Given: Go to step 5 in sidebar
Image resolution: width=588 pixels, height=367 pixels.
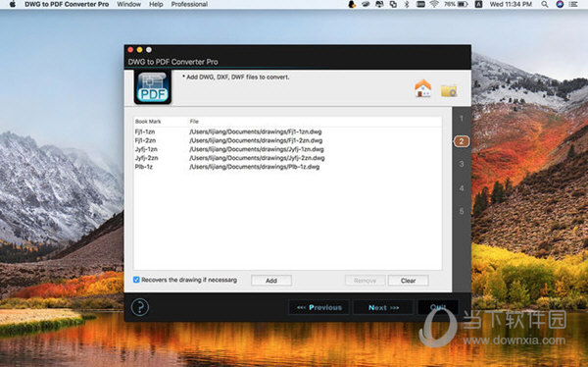Looking at the screenshot, I should pyautogui.click(x=462, y=211).
